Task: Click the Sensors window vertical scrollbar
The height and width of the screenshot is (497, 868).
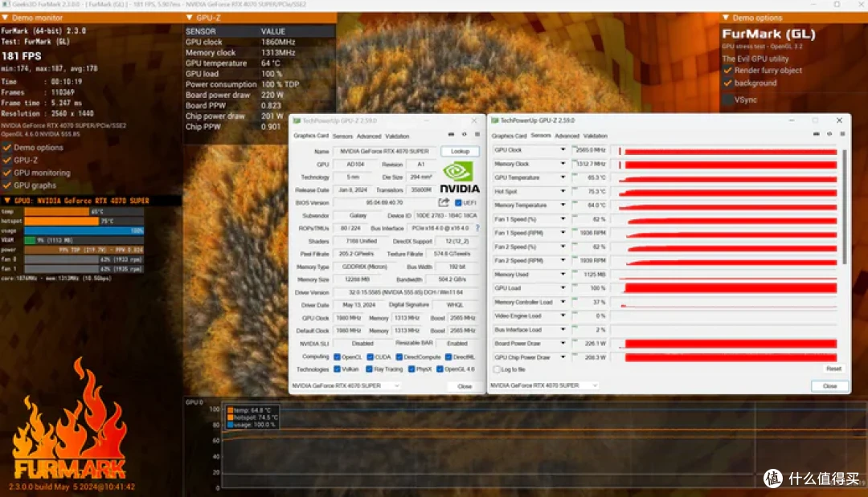Action: [x=844, y=207]
